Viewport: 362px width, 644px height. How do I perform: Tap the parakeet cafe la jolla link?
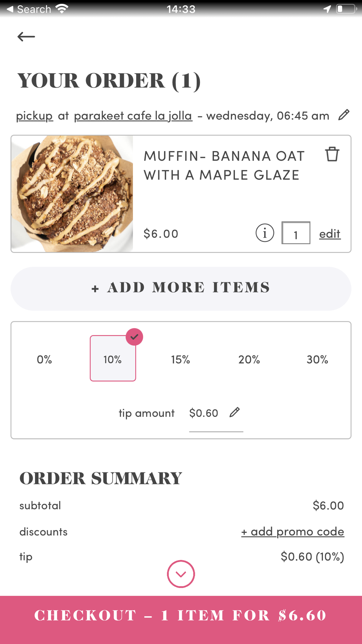tap(133, 116)
